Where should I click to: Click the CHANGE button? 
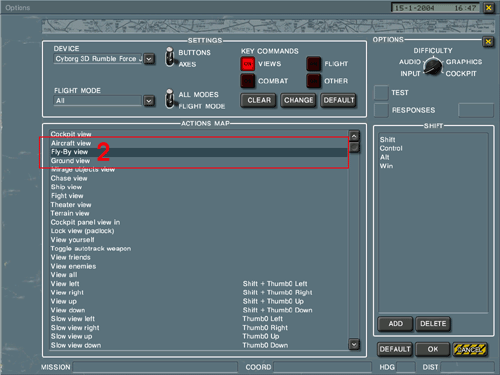pyautogui.click(x=298, y=100)
